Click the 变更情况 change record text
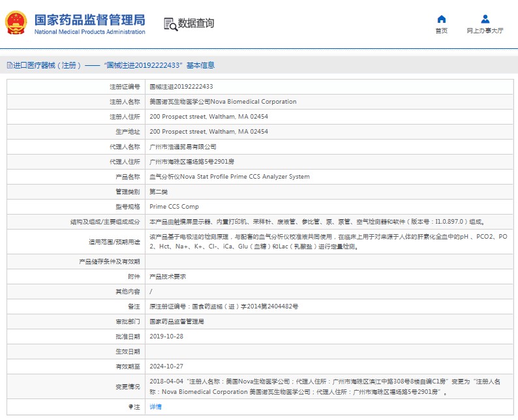This screenshot has width=518, height=420. (x=325, y=387)
